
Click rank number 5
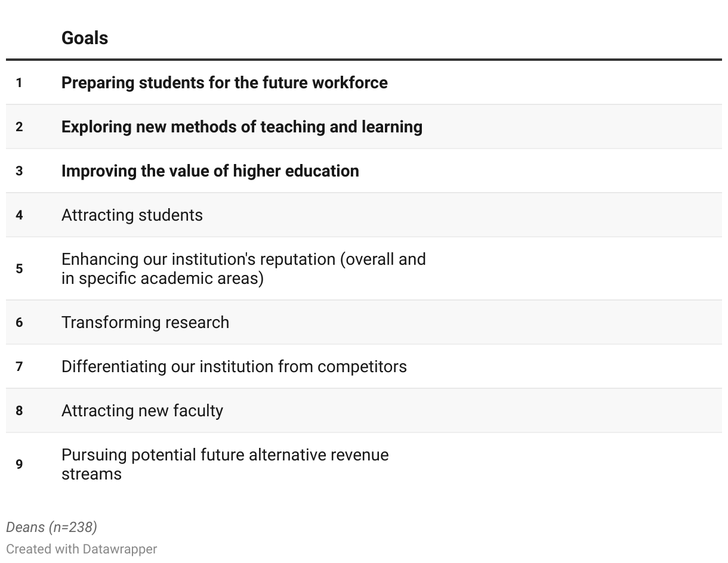tap(19, 269)
